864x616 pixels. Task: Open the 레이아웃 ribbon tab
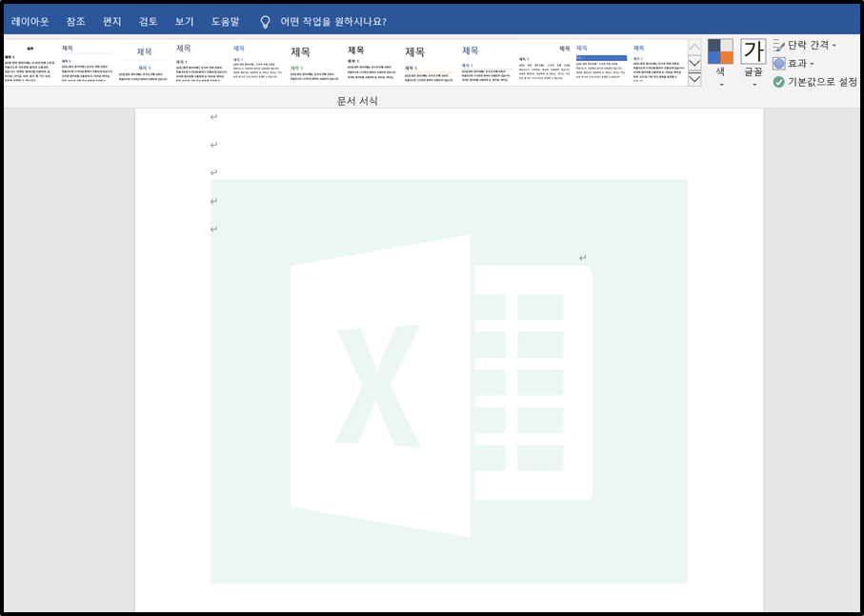click(30, 22)
